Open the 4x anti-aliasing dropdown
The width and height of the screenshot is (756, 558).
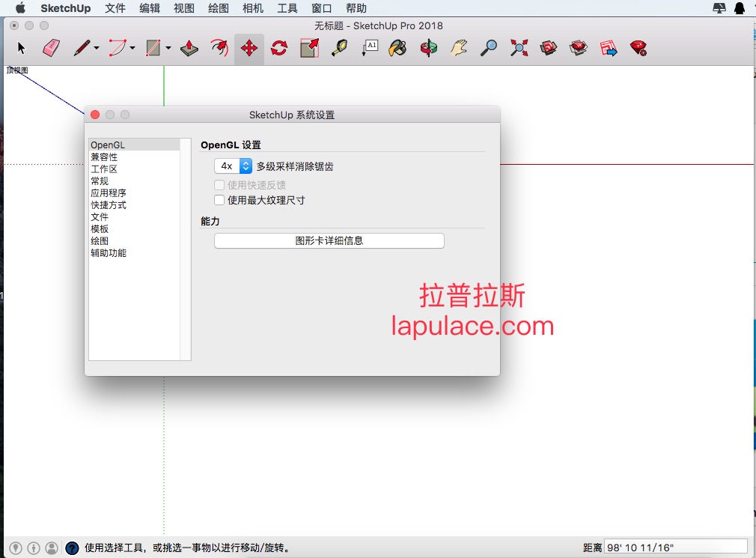coord(233,166)
